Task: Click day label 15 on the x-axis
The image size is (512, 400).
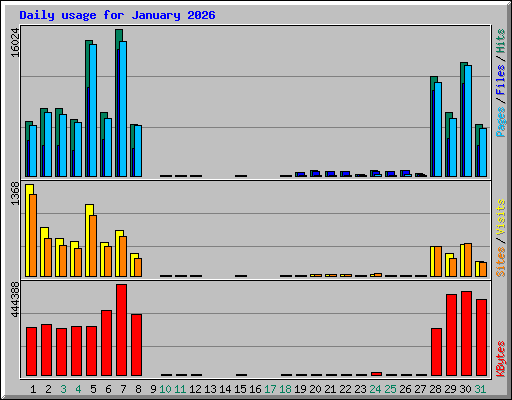Action: click(240, 389)
